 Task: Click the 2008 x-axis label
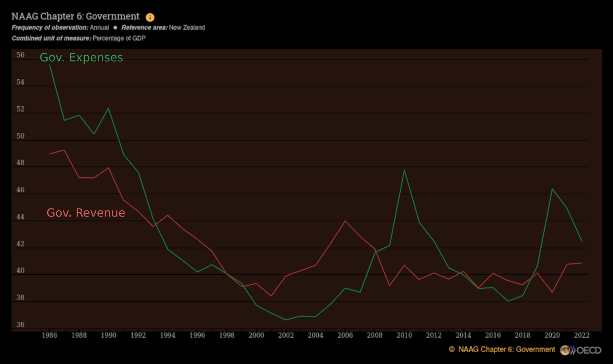click(375, 335)
